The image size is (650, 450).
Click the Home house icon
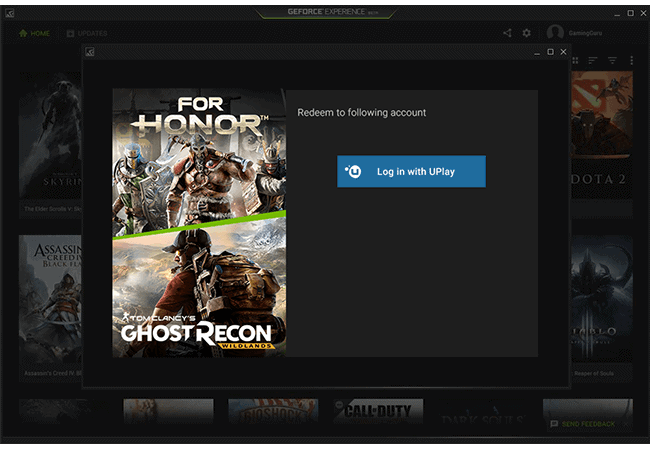coord(23,33)
